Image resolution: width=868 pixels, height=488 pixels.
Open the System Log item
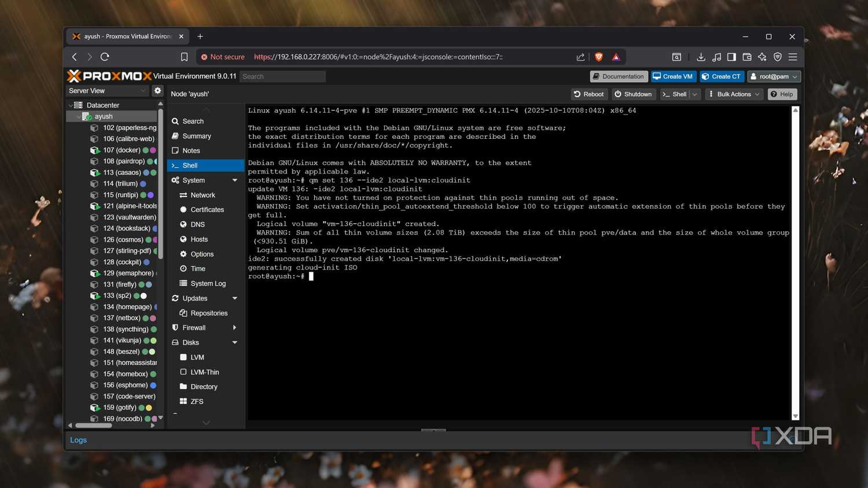point(205,283)
